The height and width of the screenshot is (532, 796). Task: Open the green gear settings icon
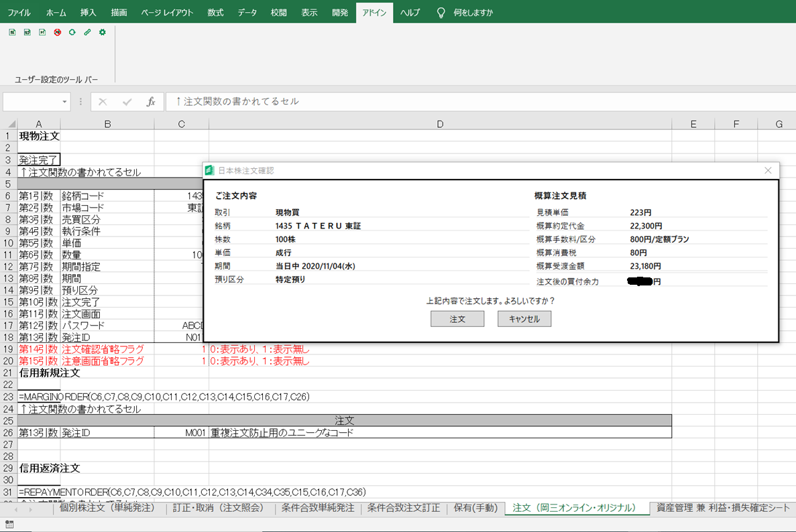point(102,32)
